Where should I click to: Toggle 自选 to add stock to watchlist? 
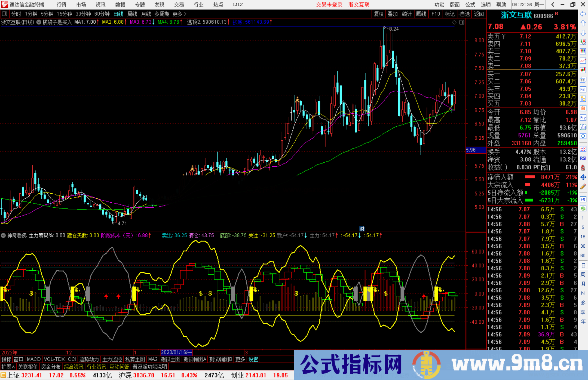(x=465, y=14)
